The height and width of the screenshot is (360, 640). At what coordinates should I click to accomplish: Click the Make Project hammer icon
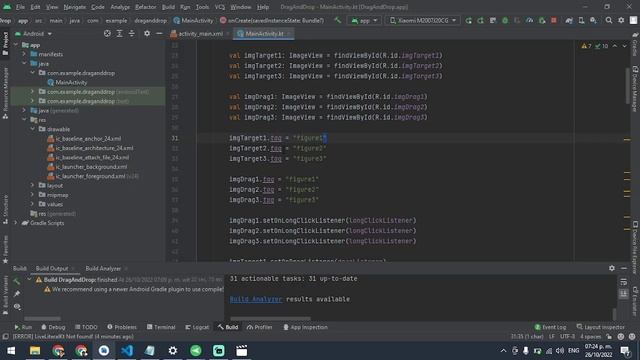coord(338,20)
